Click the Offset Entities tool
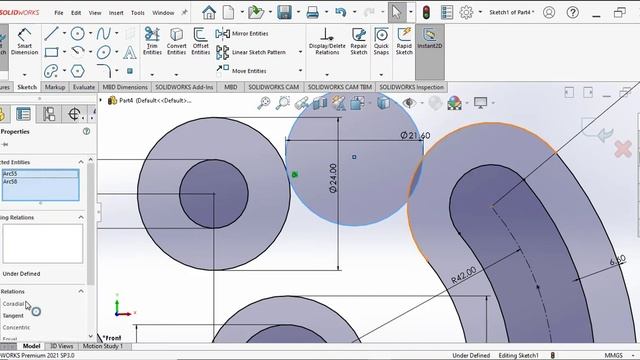Image resolution: width=640 pixels, height=360 pixels. [x=200, y=41]
